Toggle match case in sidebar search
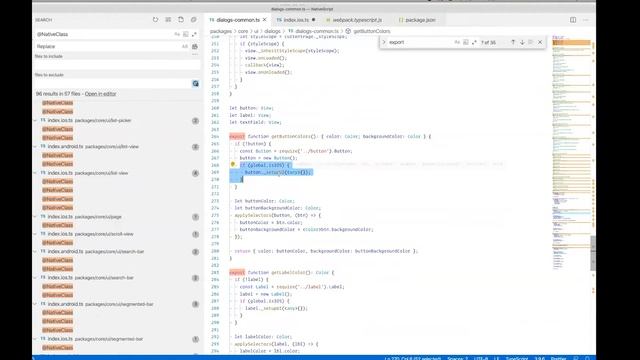Image resolution: width=640 pixels, height=360 pixels. 177,34
